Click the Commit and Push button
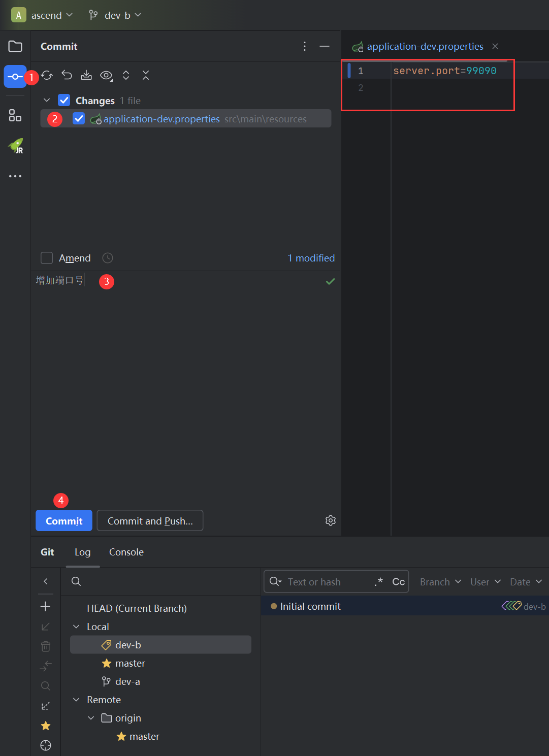 click(x=150, y=521)
